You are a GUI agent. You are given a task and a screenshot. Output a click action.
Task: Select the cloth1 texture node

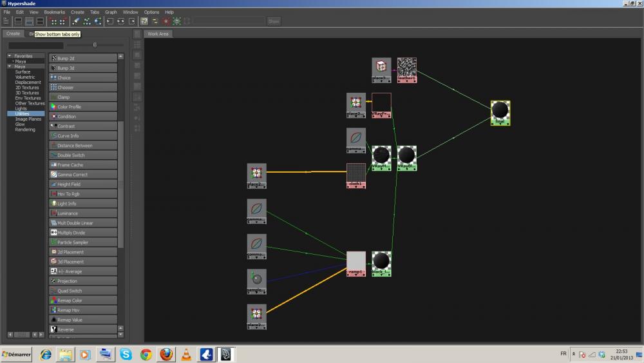point(356,176)
